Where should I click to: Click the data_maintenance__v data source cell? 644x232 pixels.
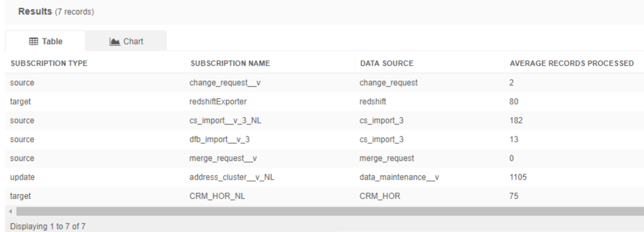coord(399,177)
